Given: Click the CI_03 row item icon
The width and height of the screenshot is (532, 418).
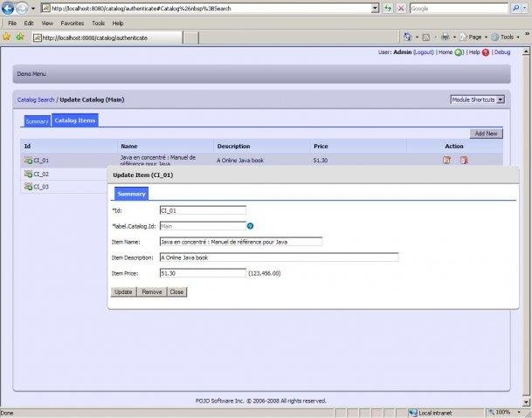Looking at the screenshot, I should pos(28,187).
